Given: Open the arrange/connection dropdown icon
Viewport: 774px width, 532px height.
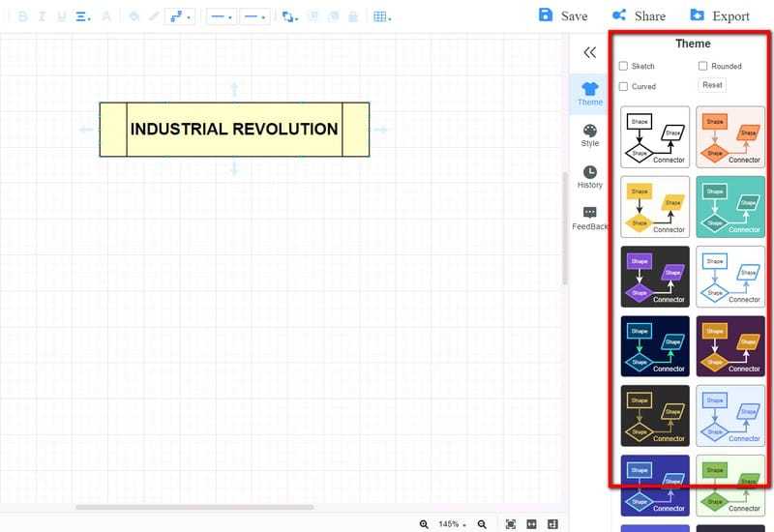Looking at the screenshot, I should 289,16.
